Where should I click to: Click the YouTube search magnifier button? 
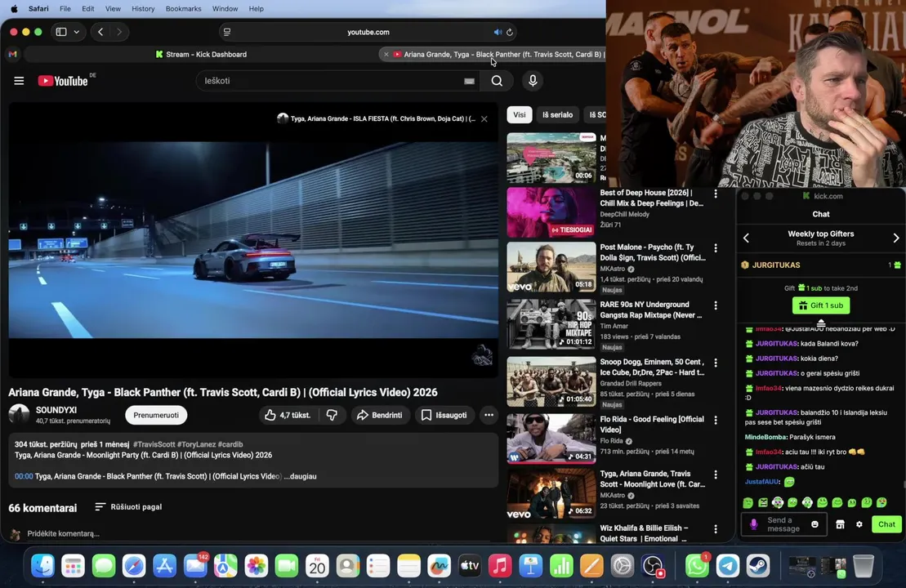point(497,81)
